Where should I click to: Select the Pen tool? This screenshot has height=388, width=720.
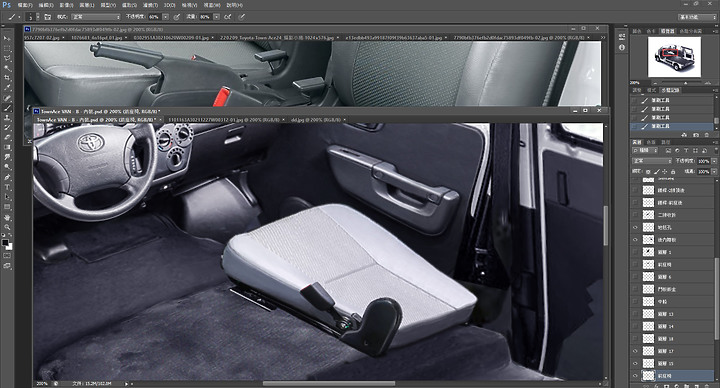(7, 177)
